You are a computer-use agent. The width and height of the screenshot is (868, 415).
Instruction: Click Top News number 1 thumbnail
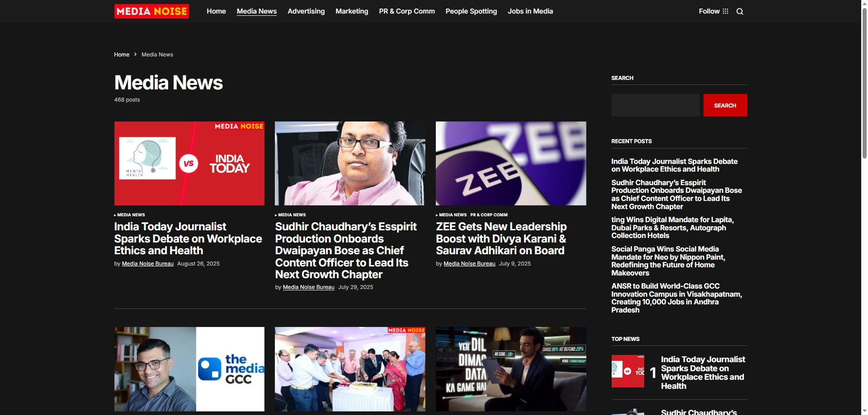pyautogui.click(x=628, y=371)
